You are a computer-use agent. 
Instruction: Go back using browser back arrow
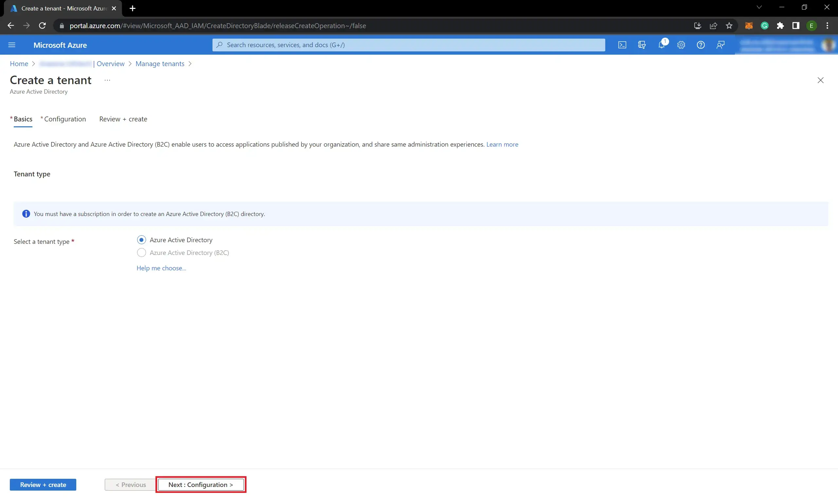click(x=10, y=26)
